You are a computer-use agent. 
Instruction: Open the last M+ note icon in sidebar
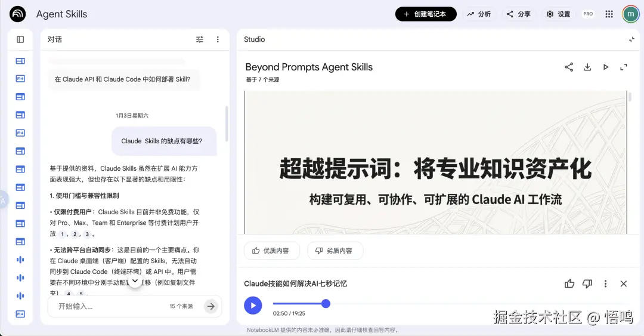tap(20, 314)
